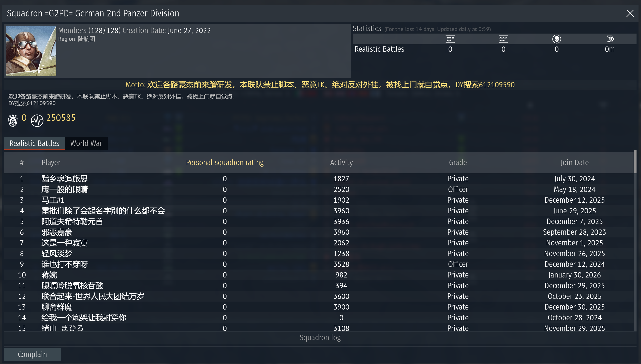Select the Realistic Battles tab

35,143
